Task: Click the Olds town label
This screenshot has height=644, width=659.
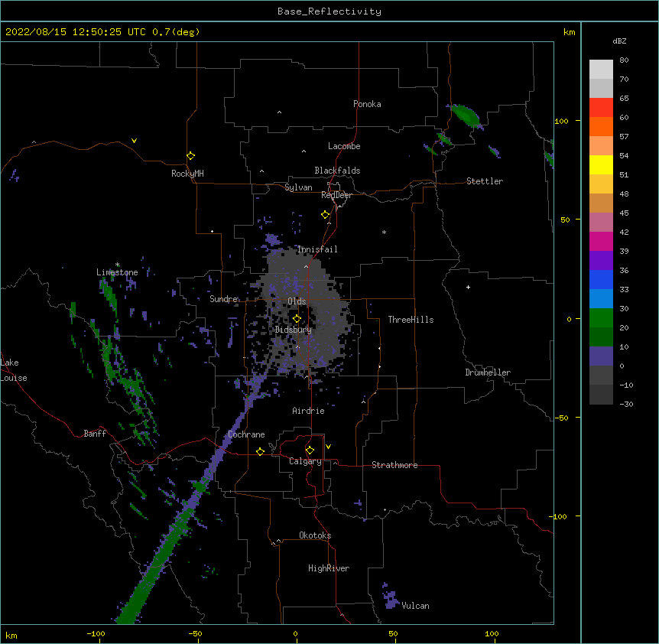Action: [x=297, y=301]
